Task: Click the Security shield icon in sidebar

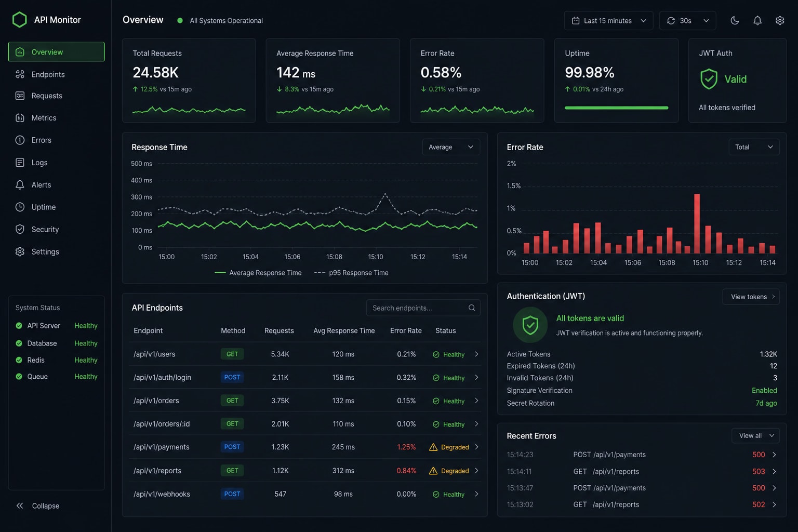Action: coord(20,229)
